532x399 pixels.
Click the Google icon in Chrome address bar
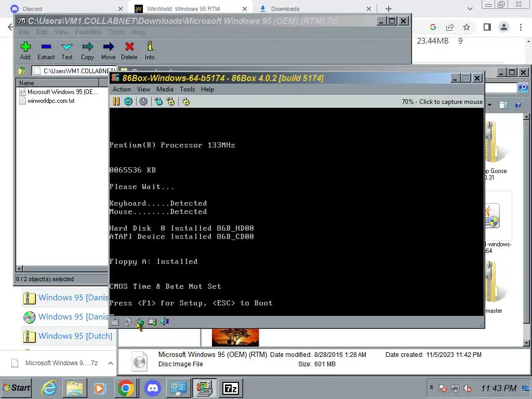pos(433,27)
